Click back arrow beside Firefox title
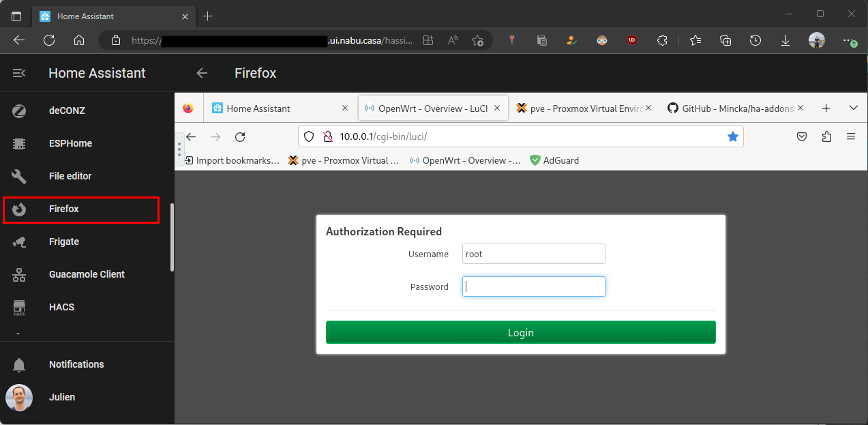Image resolution: width=868 pixels, height=425 pixels. click(202, 73)
